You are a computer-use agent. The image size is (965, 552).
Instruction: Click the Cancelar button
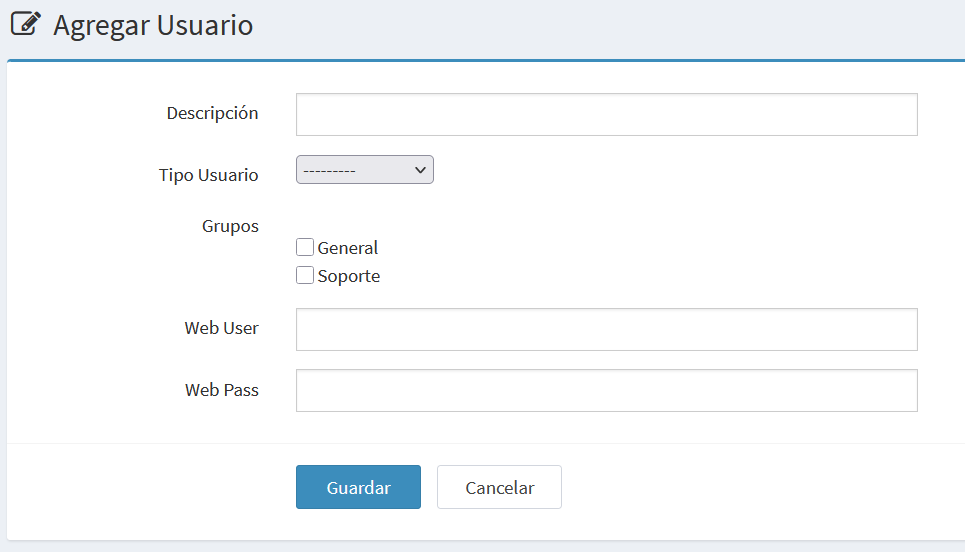499,487
